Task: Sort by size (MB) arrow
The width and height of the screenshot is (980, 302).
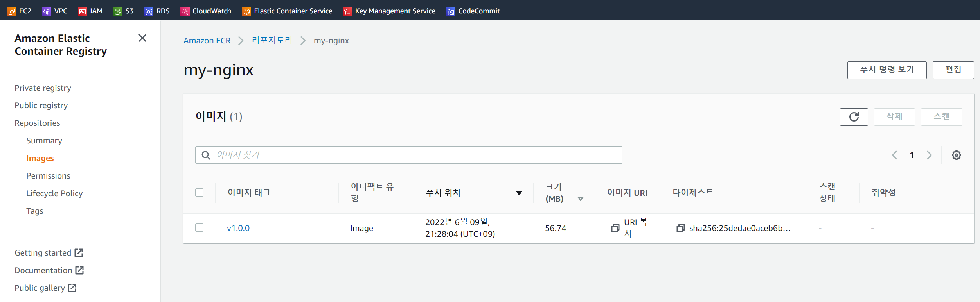Action: click(x=581, y=199)
